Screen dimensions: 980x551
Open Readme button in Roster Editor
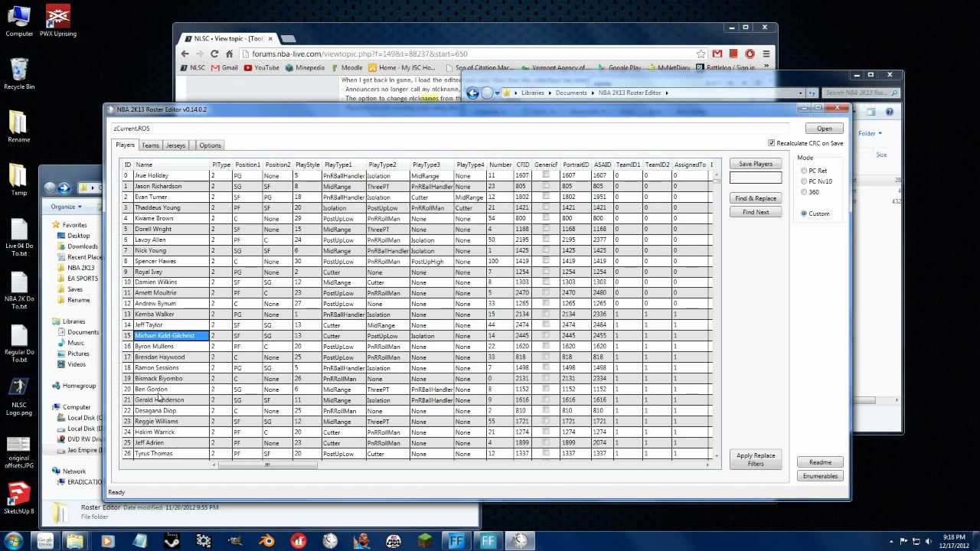coord(820,462)
